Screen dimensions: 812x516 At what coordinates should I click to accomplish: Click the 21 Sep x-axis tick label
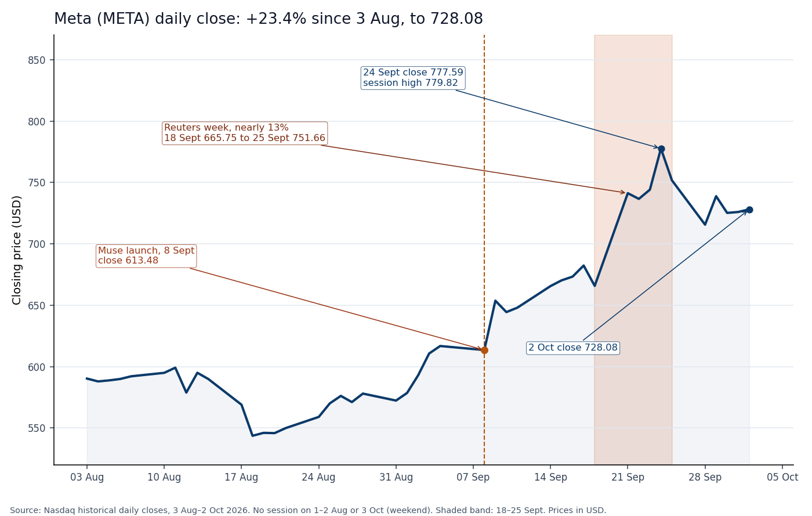[x=628, y=478]
